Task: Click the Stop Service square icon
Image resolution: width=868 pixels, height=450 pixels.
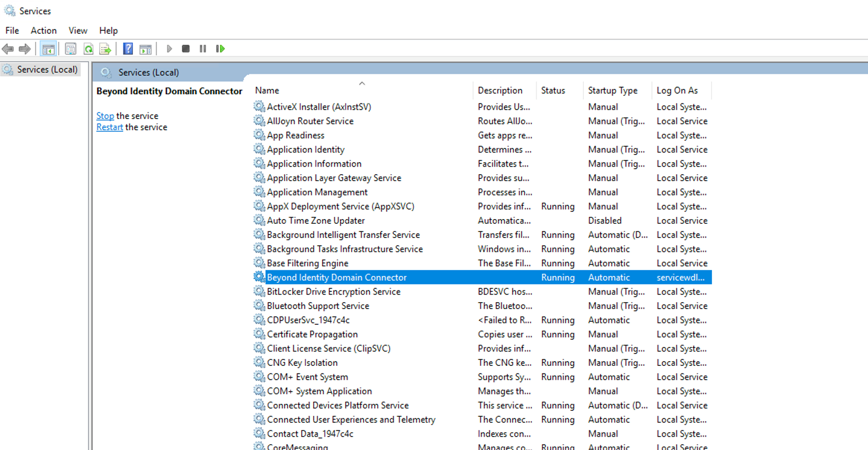Action: [186, 49]
